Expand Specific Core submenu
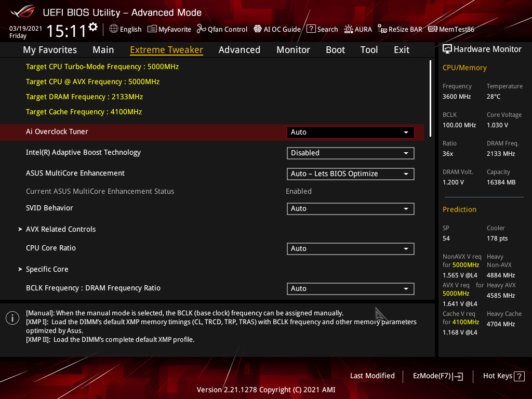Image resolution: width=532 pixels, height=399 pixels. 44,270
